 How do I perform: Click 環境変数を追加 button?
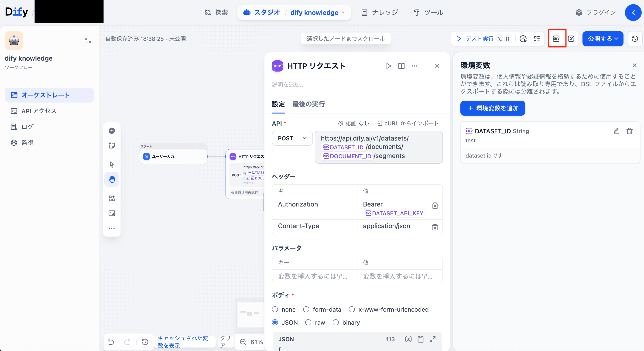(x=493, y=108)
